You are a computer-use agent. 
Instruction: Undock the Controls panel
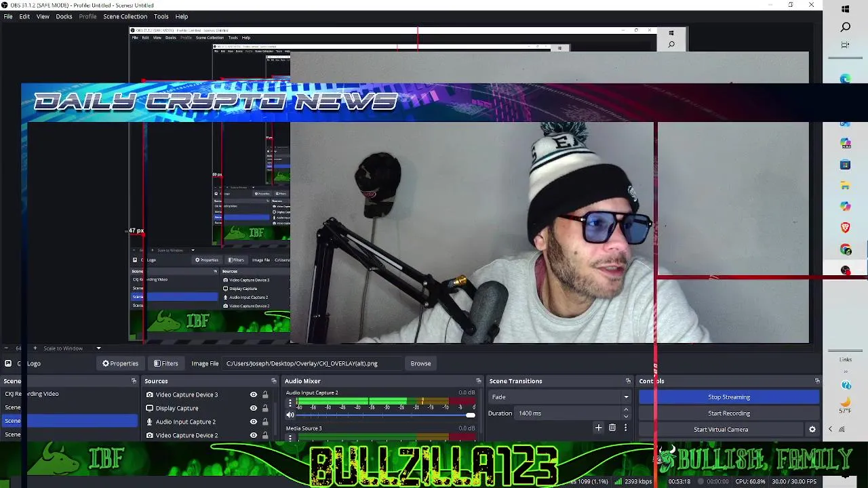[x=817, y=381]
